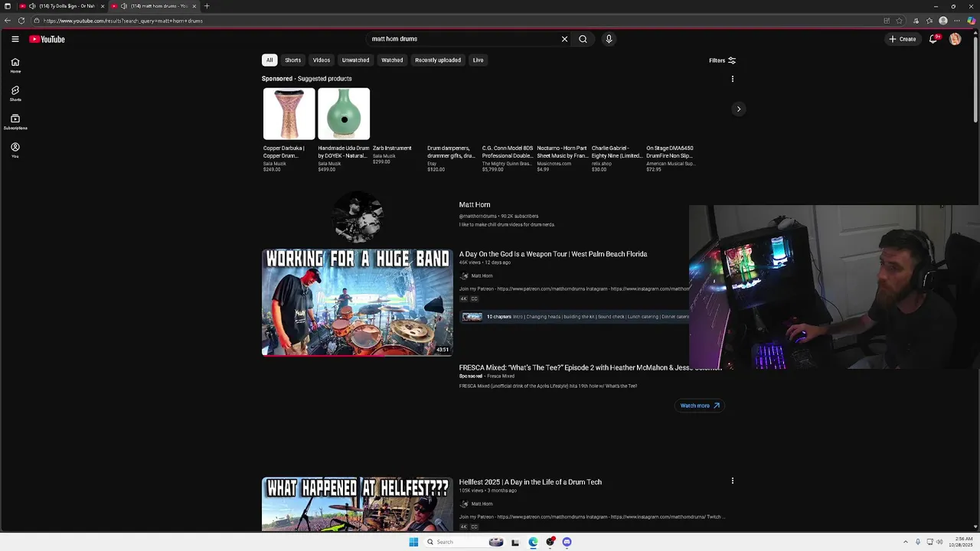This screenshot has width=980, height=551.
Task: Open the Zarb Instrument product listing
Action: tap(392, 155)
